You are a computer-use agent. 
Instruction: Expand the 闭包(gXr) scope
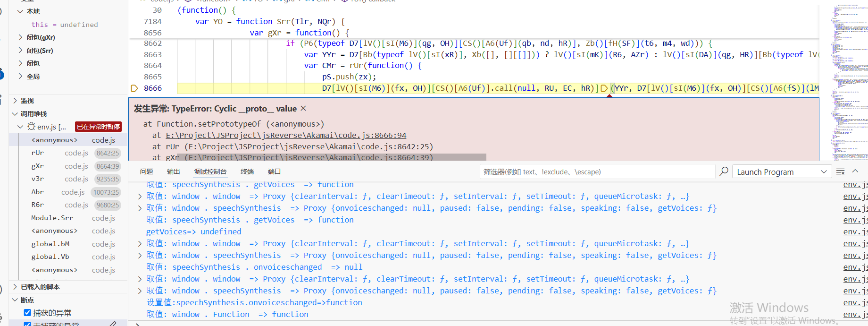tap(20, 37)
